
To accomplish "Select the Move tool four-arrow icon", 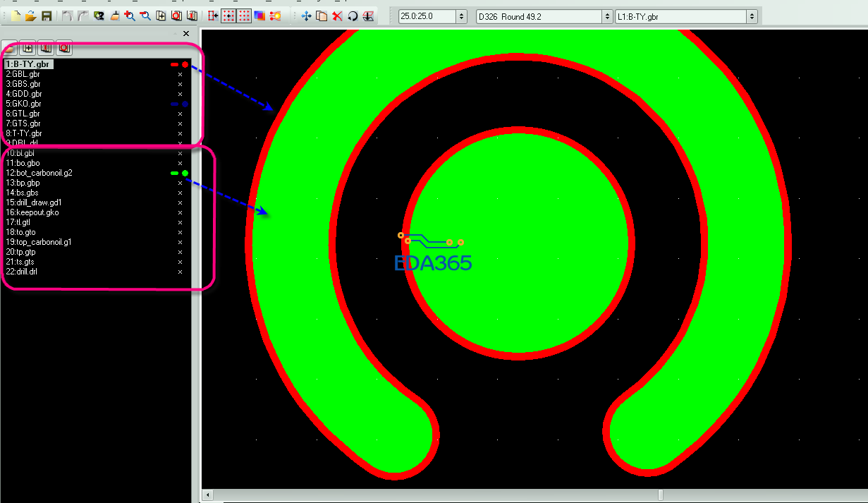I will 306,16.
